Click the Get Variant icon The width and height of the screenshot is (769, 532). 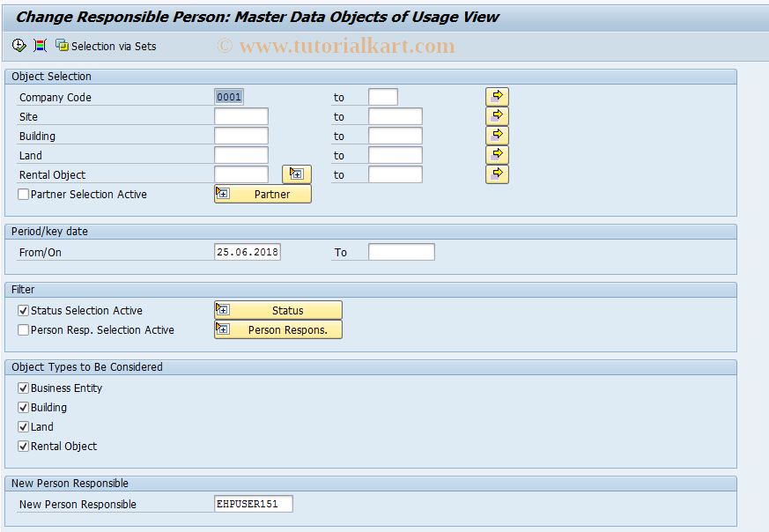(x=41, y=46)
